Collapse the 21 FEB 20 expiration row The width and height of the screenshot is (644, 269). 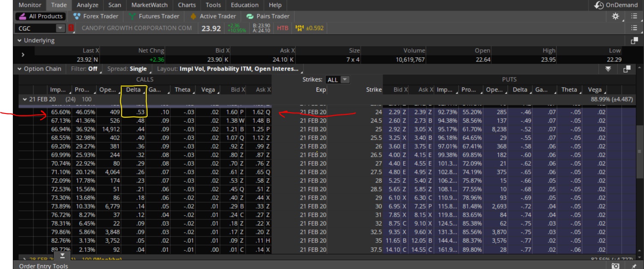click(x=25, y=99)
